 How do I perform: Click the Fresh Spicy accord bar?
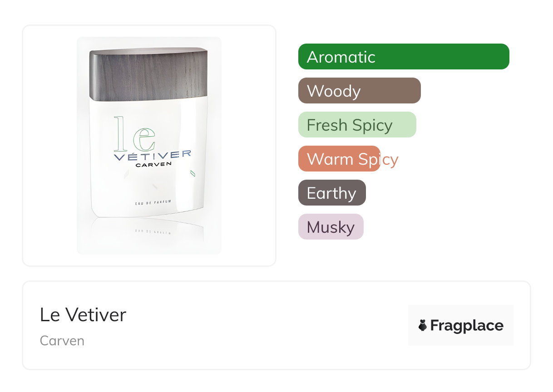pos(357,125)
